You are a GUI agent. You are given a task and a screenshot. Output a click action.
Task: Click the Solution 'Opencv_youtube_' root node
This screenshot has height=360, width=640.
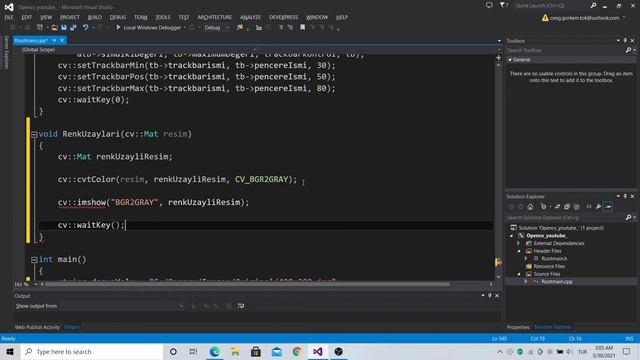(x=561, y=228)
